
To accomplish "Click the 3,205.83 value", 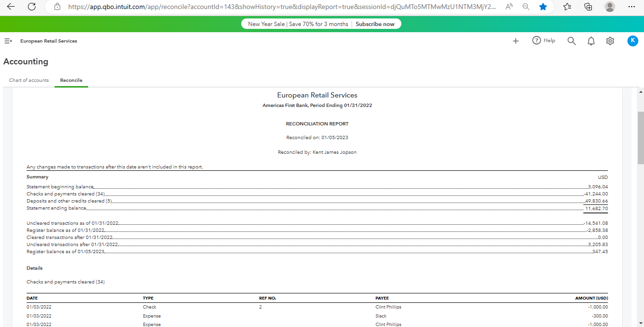I will (598, 245).
